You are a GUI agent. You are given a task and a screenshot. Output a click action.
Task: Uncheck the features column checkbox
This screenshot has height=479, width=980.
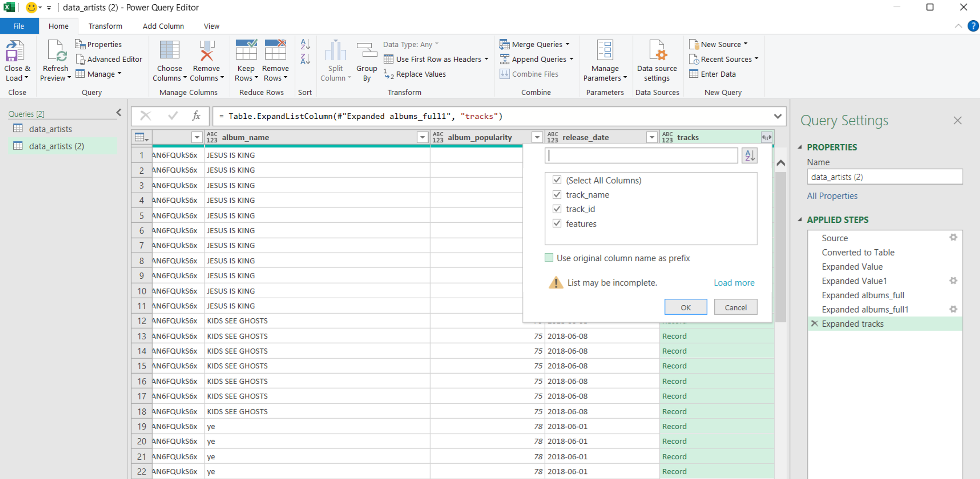coord(557,224)
